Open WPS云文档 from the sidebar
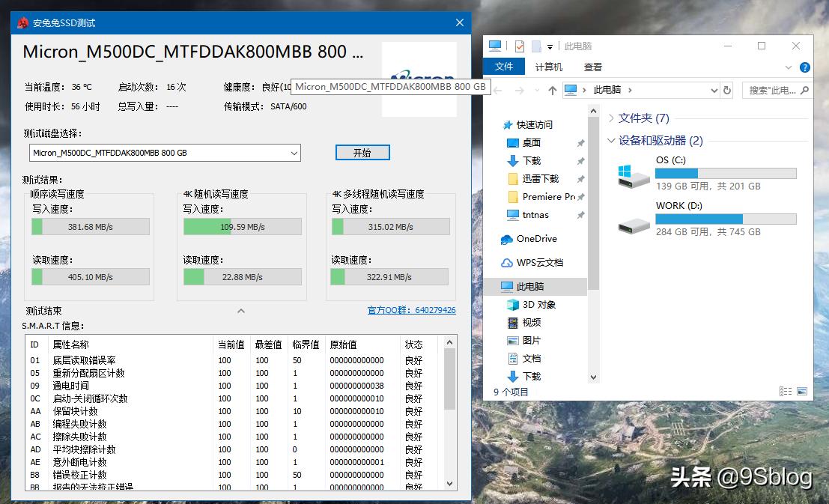829x504 pixels. [x=526, y=262]
